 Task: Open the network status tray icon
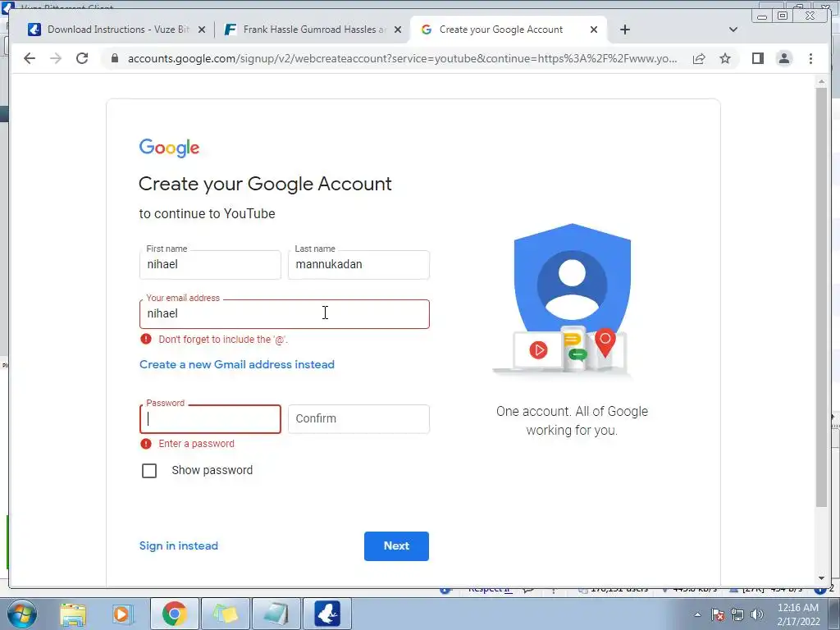[x=737, y=614]
